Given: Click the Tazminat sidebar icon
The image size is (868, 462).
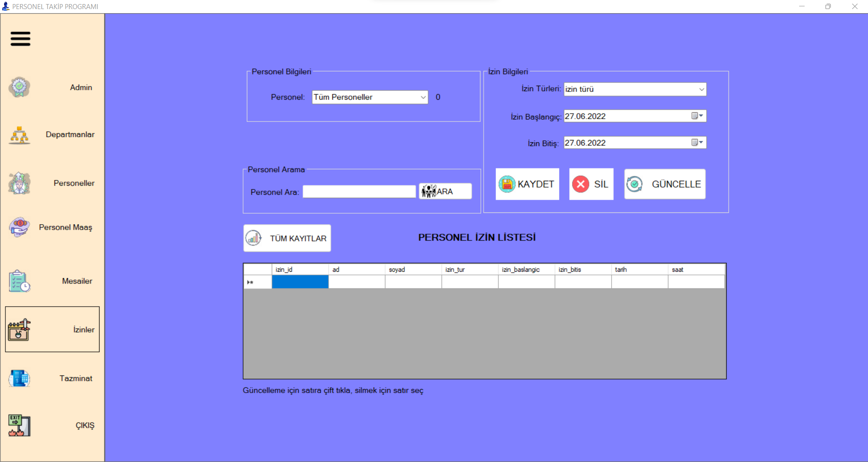Looking at the screenshot, I should click(x=19, y=379).
